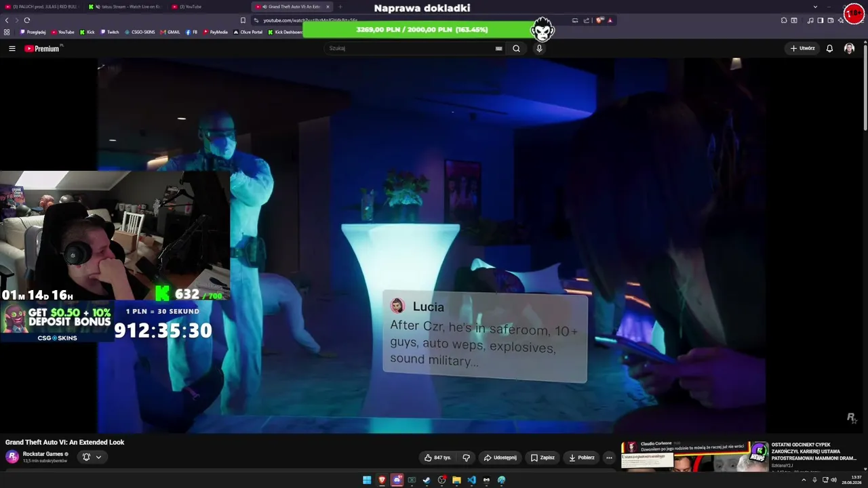The width and height of the screenshot is (868, 488).
Task: Open the tab list dropdown arrow
Action: (x=815, y=7)
